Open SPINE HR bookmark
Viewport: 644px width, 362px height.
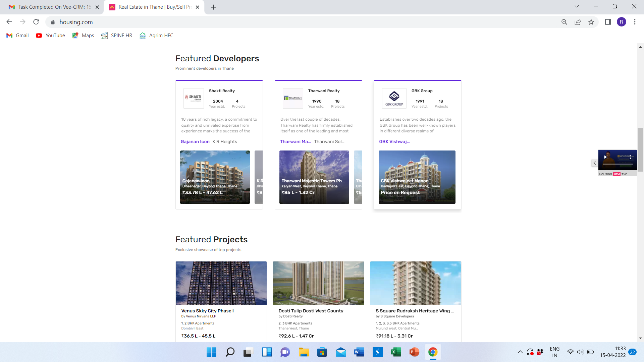(x=117, y=36)
